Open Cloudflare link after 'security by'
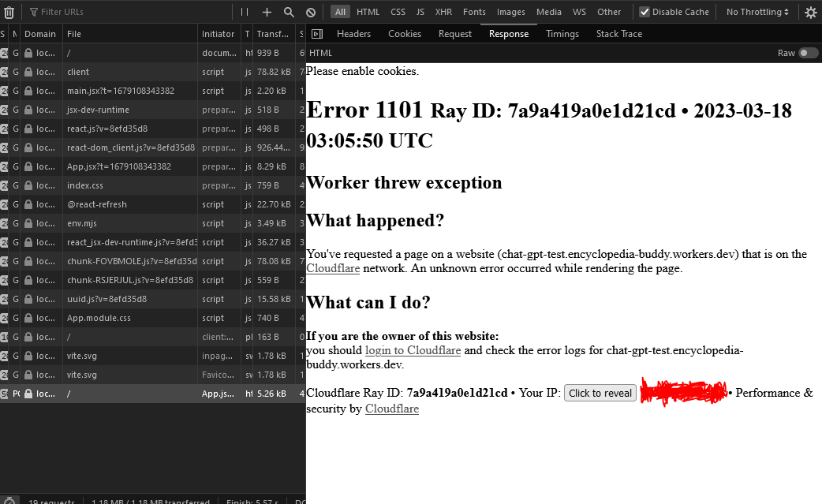Viewport: 822px width, 504px height. tap(392, 409)
